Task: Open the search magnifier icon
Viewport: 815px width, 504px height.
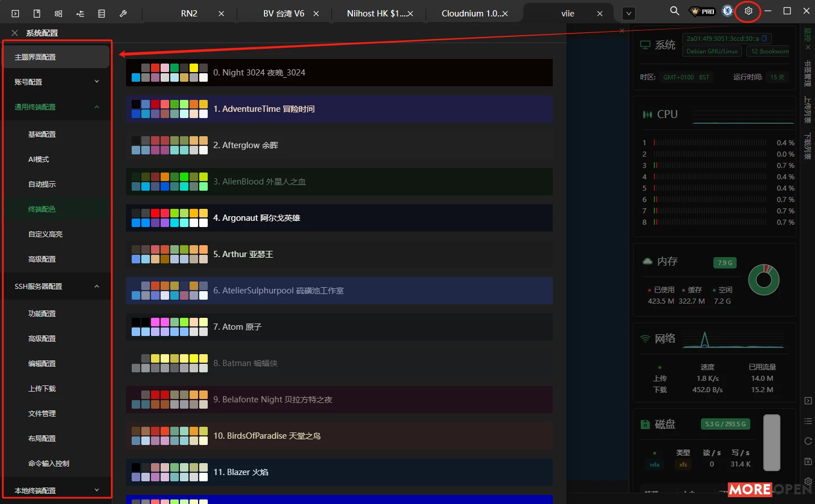Action: click(x=674, y=10)
